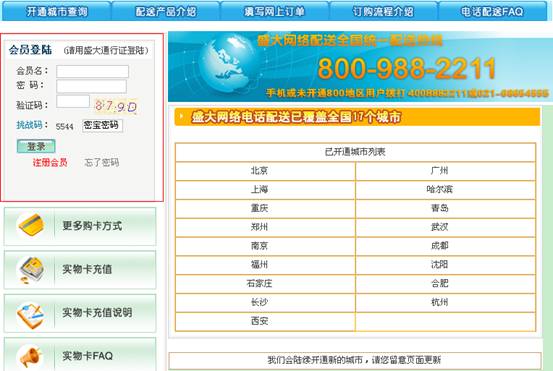This screenshot has height=371, width=553.
Task: Focus the 会员名 username input field
Action: click(x=92, y=71)
